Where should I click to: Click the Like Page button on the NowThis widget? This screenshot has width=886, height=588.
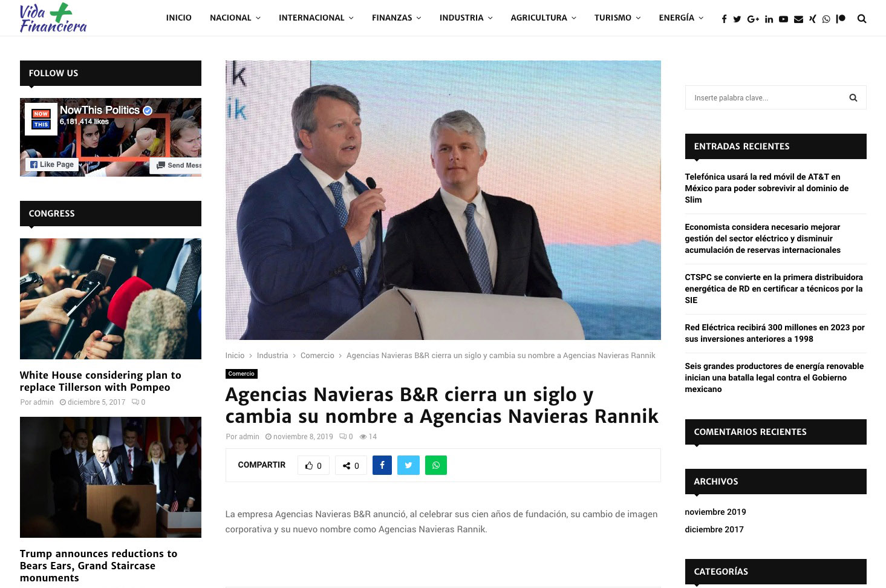53,165
